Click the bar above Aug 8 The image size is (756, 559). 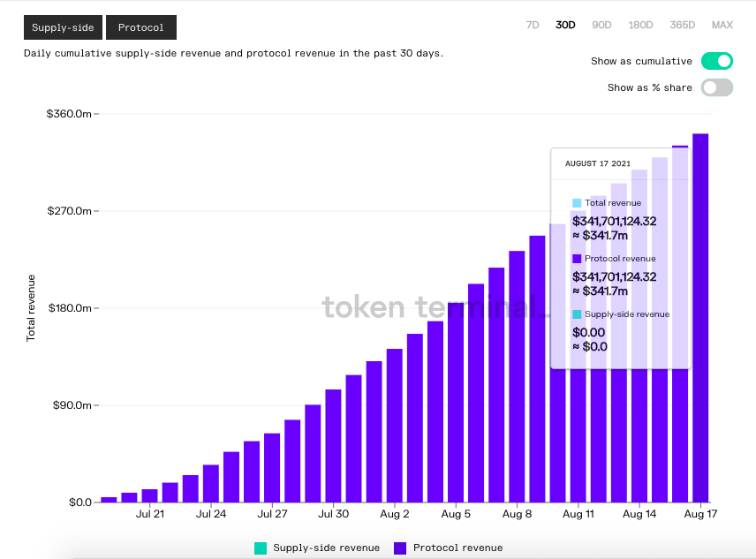pyautogui.click(x=517, y=376)
